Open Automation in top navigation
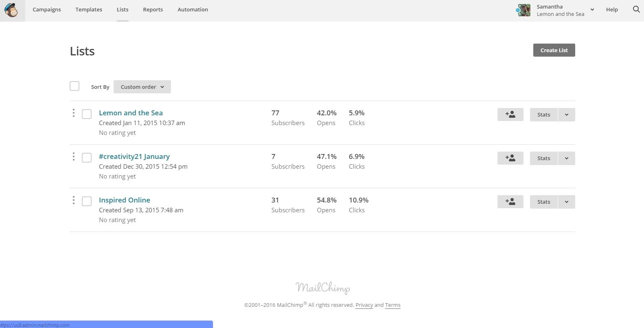Screen dimensions: 644x328 coord(193,10)
